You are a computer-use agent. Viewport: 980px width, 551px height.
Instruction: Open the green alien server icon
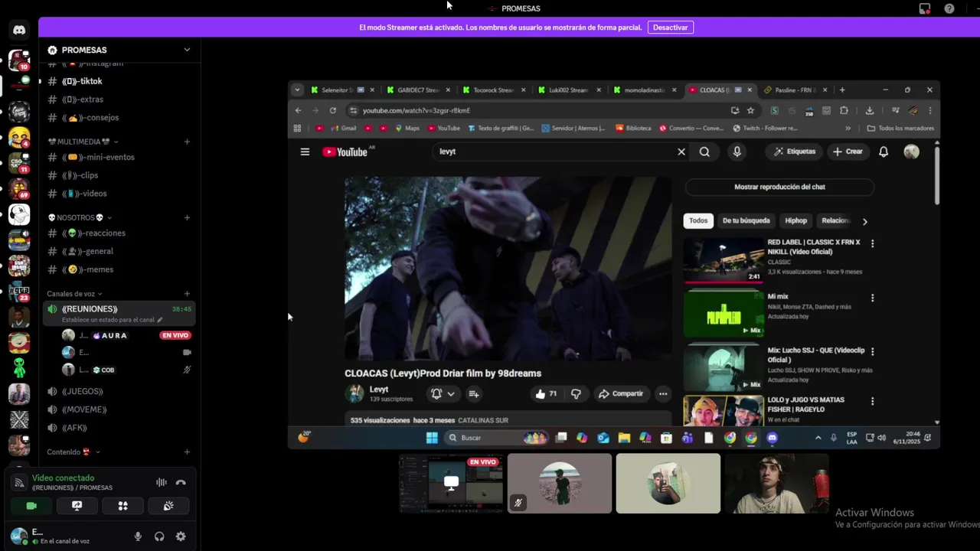click(x=19, y=368)
